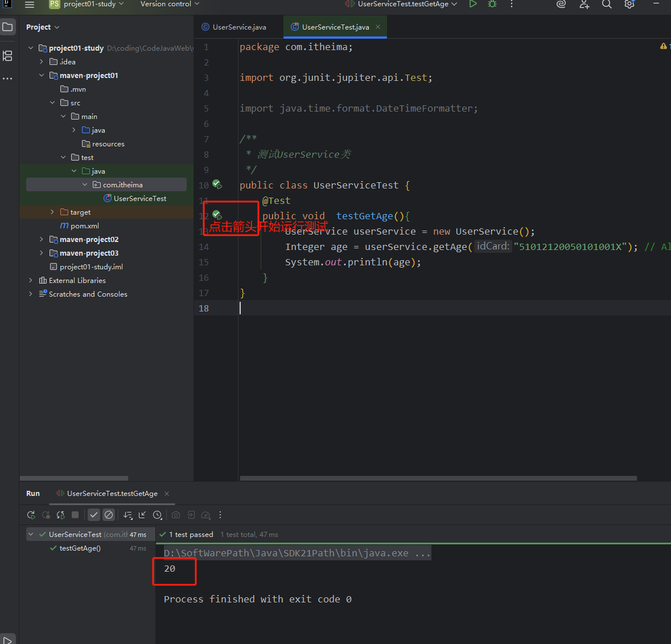
Task: Click java.exe command line in console
Action: click(x=297, y=553)
